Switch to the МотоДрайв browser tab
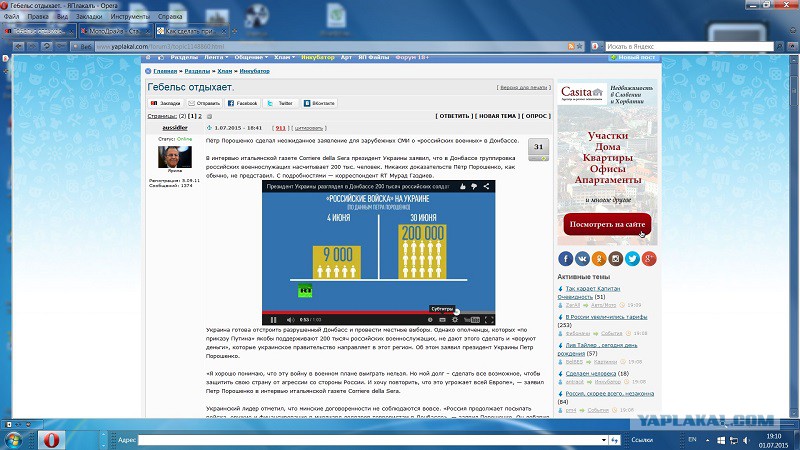The width and height of the screenshot is (800, 450). coord(115,31)
